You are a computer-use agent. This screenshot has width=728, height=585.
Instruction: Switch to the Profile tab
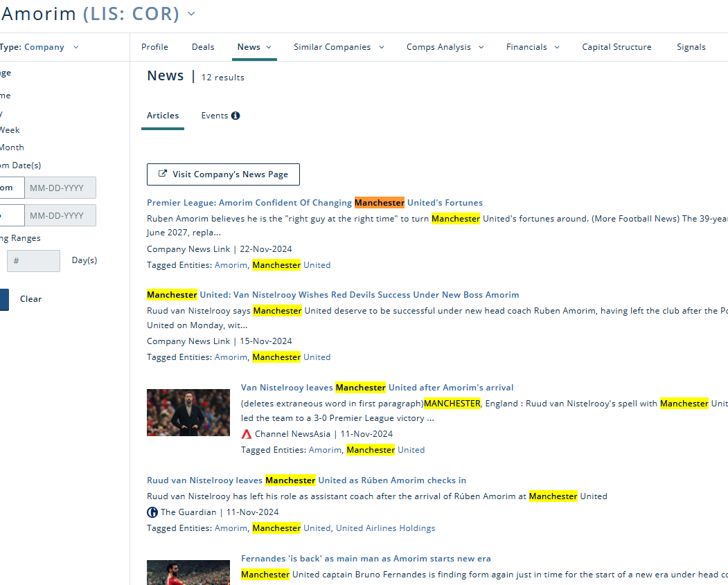[154, 47]
